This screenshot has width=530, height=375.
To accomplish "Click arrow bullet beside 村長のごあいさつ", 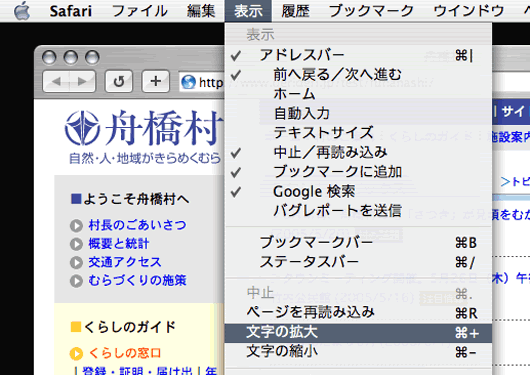I will click(76, 226).
